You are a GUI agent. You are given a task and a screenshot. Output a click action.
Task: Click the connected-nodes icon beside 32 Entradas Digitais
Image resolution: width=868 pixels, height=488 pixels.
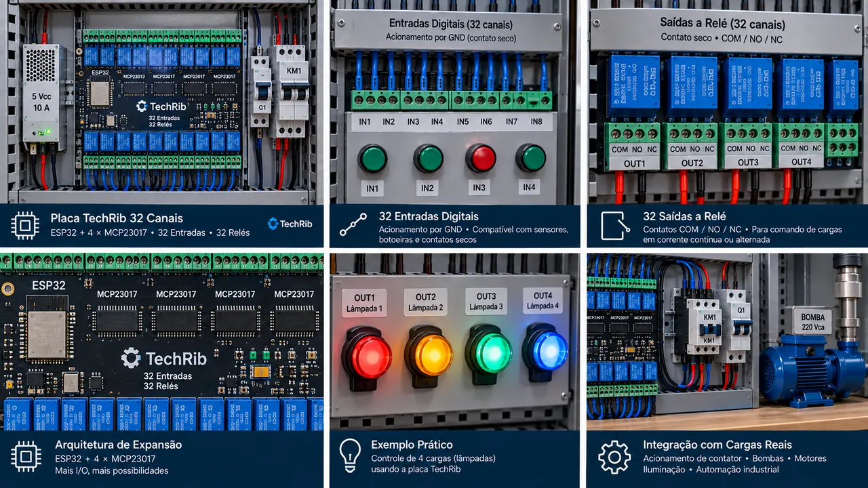(353, 225)
